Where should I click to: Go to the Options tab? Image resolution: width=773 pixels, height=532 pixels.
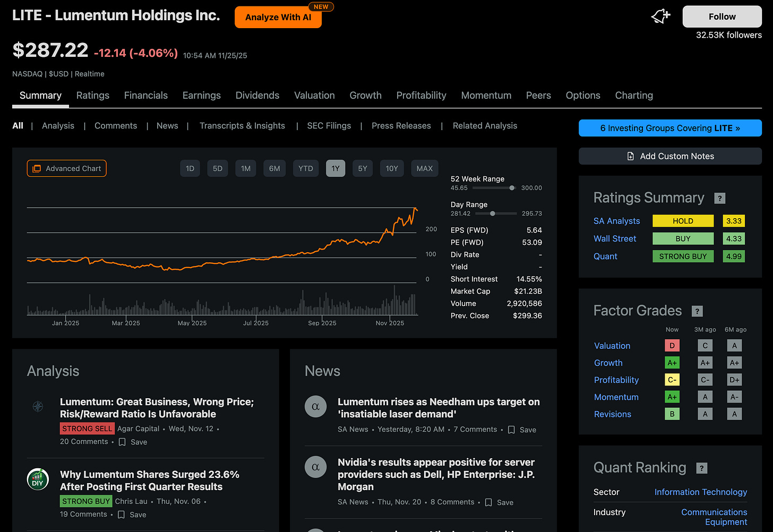[x=583, y=96]
